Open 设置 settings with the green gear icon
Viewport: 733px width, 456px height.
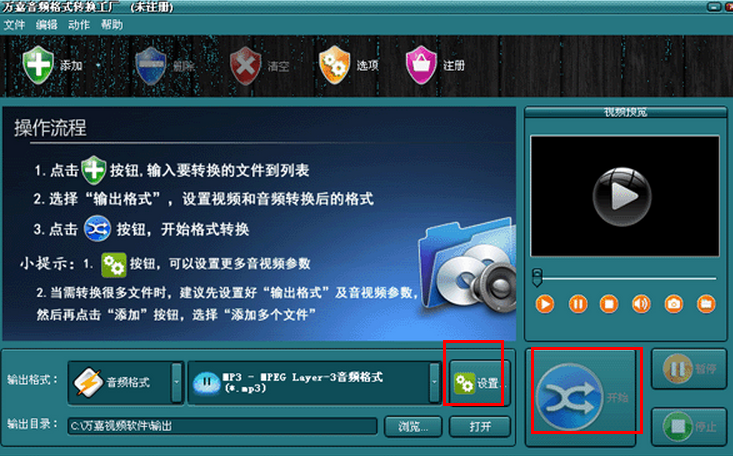[464, 384]
